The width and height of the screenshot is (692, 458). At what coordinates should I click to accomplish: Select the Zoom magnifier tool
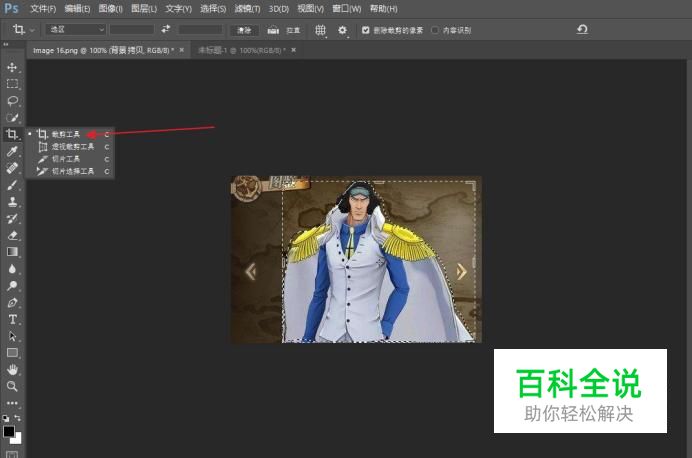point(12,387)
